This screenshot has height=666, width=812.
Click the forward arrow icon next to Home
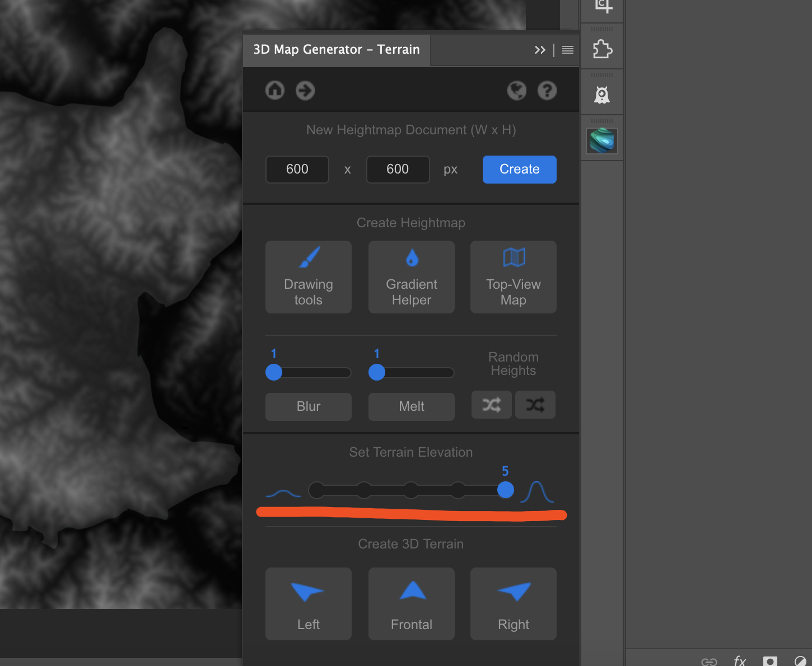point(305,90)
